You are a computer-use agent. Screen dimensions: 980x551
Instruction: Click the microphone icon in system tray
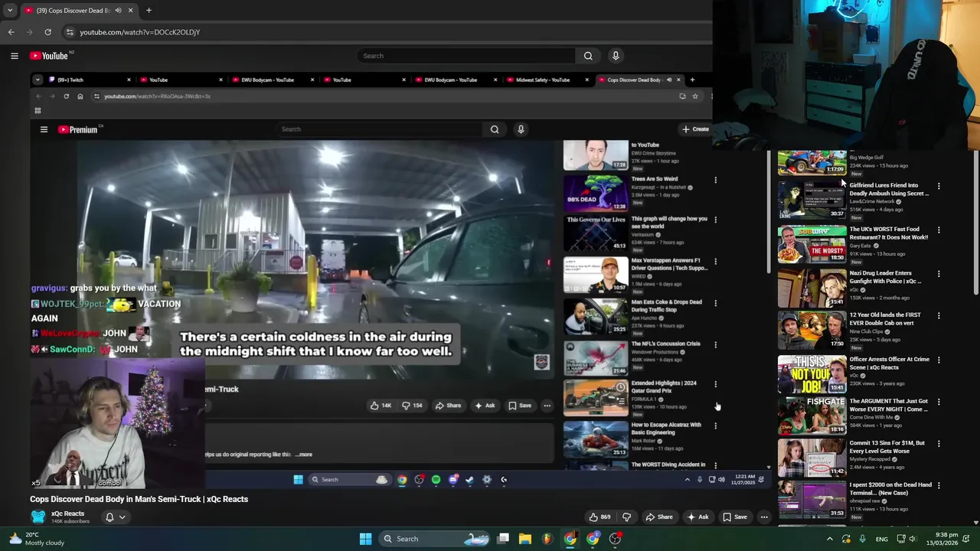point(862,539)
